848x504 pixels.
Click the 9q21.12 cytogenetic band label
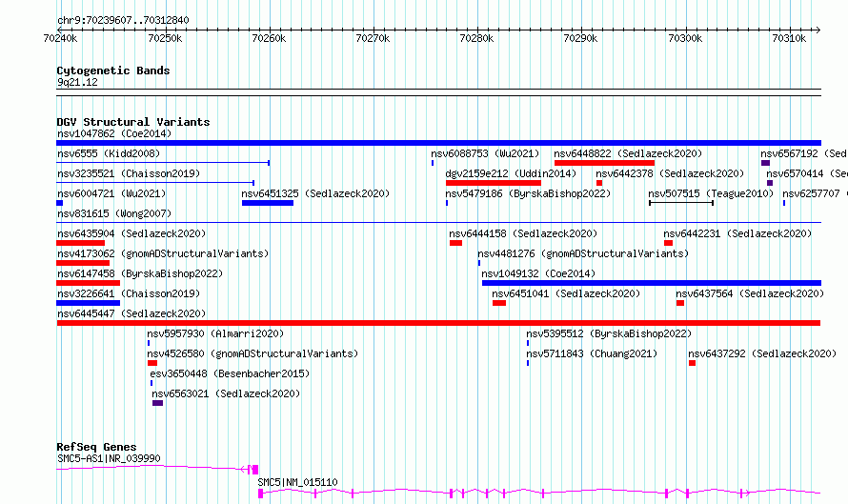pos(77,82)
